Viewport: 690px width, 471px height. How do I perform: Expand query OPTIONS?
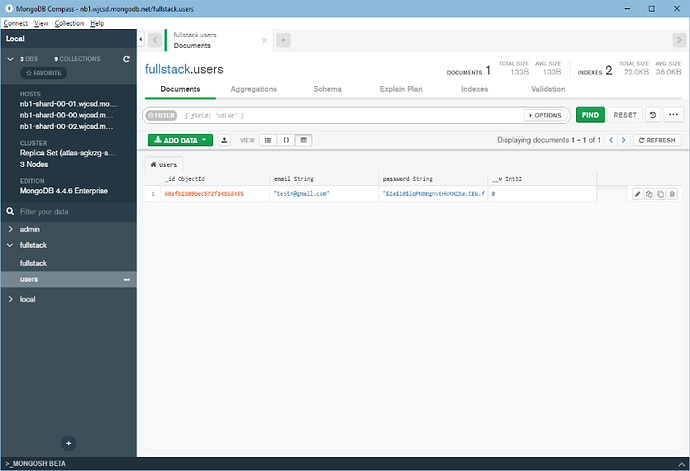(x=546, y=115)
